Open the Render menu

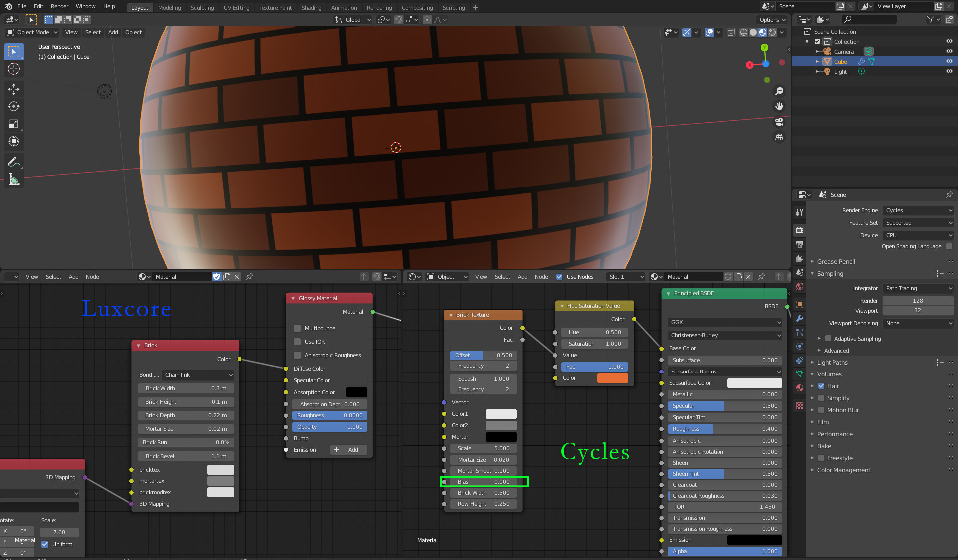59,6
